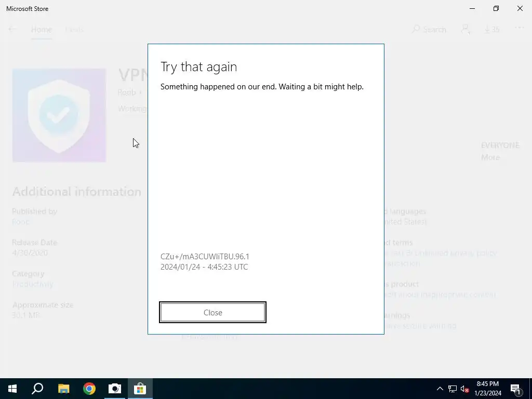Close the Try that again dialog
The image size is (532, 399).
[x=212, y=312]
